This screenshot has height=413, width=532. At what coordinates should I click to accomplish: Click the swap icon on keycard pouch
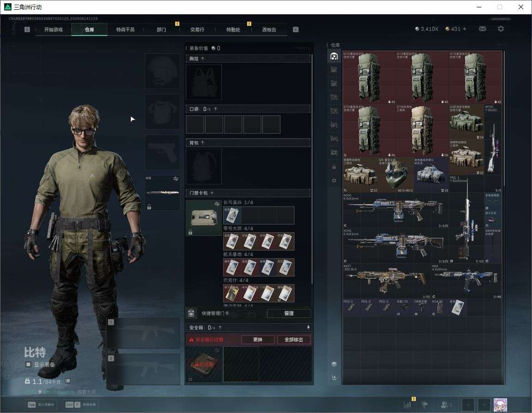tap(217, 204)
